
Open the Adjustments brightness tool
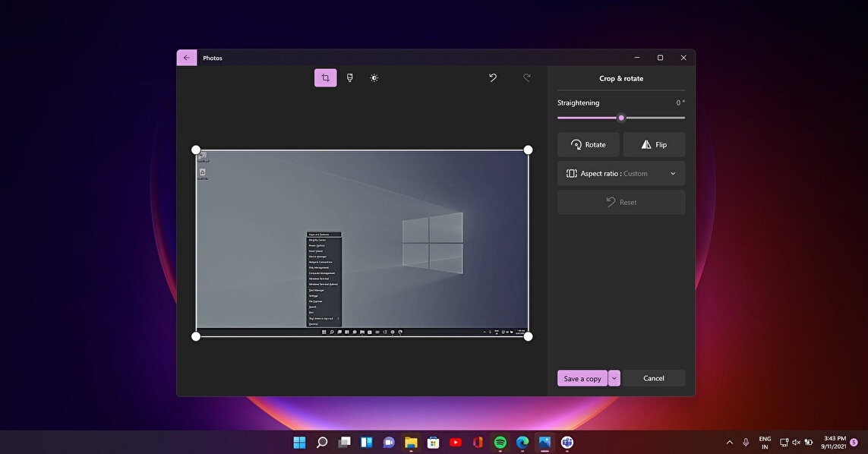(374, 78)
